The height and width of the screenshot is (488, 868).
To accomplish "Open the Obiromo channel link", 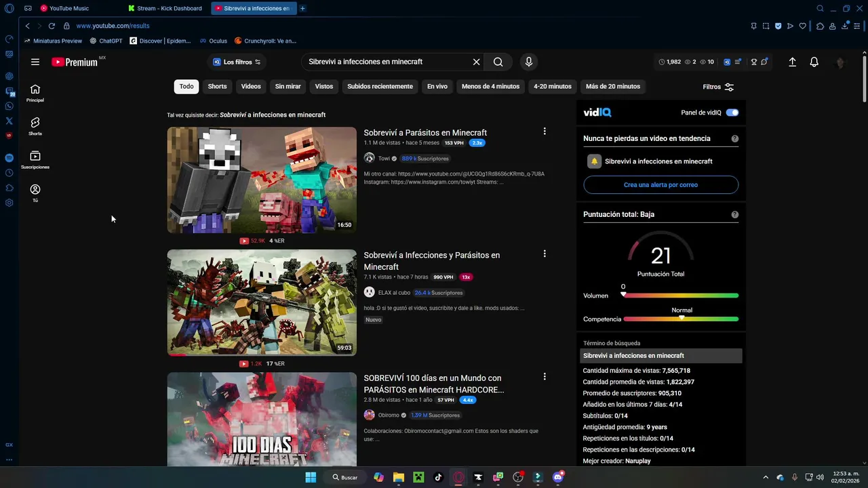I will coord(389,415).
